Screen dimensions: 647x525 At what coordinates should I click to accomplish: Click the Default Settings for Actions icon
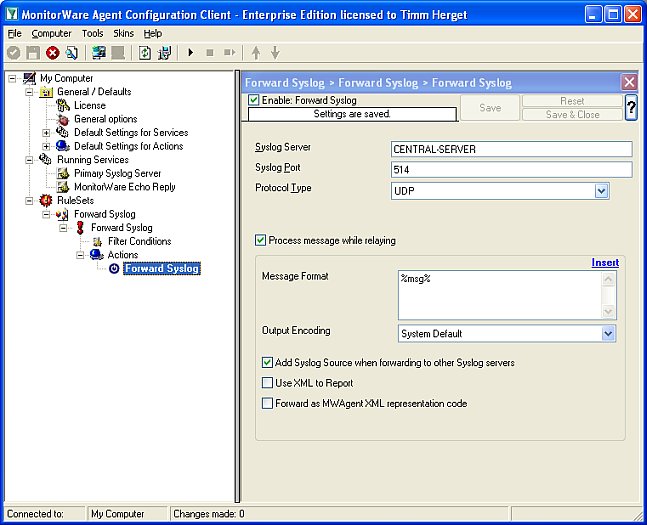pos(63,146)
